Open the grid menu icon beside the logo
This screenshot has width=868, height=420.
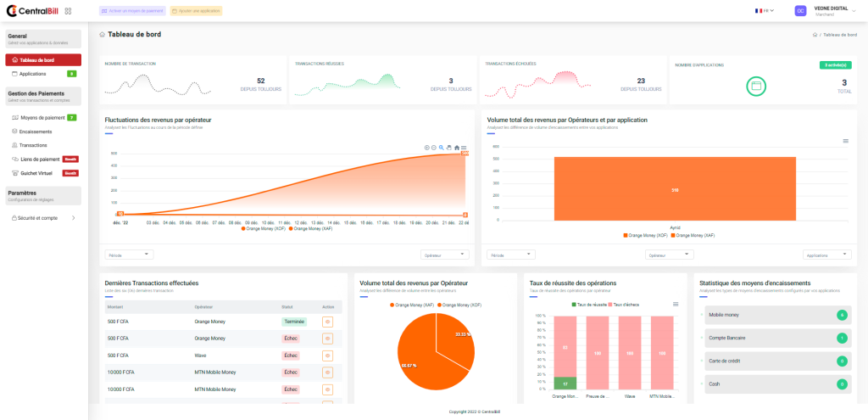(68, 10)
